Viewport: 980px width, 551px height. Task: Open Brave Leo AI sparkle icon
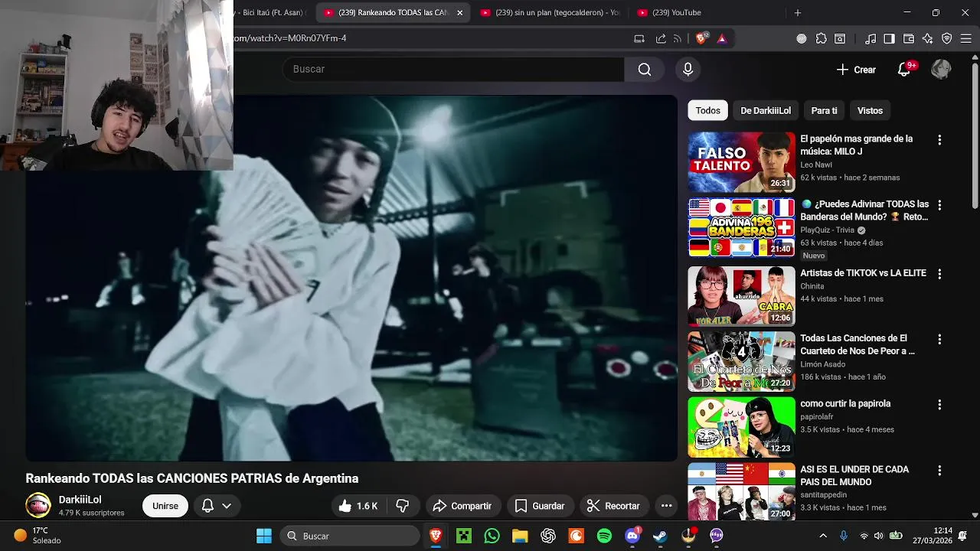pyautogui.click(x=928, y=38)
